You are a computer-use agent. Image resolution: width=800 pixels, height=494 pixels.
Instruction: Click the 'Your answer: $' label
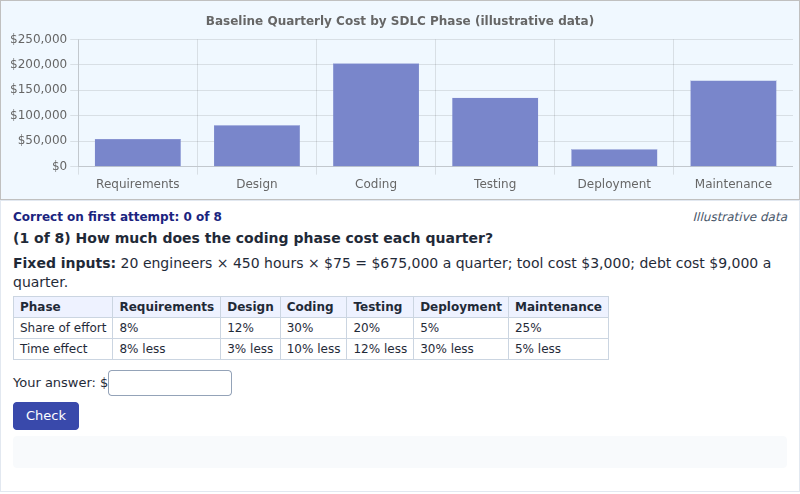[x=60, y=383]
